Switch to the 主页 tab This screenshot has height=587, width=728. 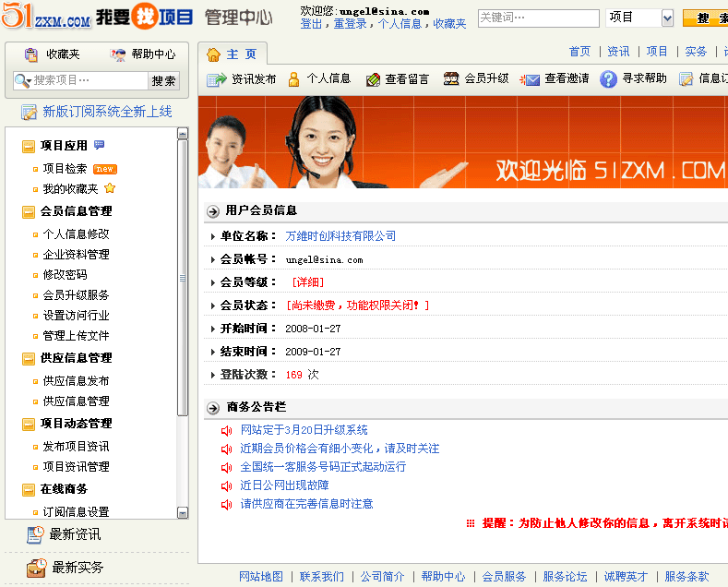pyautogui.click(x=235, y=54)
